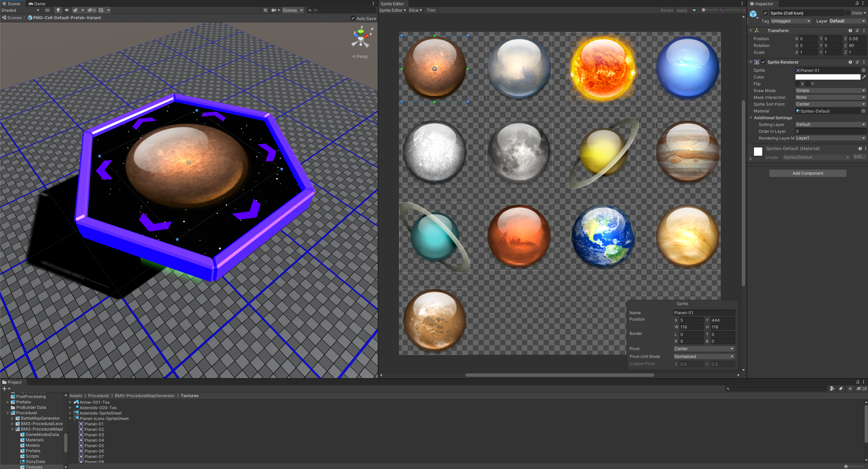Switch to the Game tab
This screenshot has height=469, width=868.
tap(37, 4)
